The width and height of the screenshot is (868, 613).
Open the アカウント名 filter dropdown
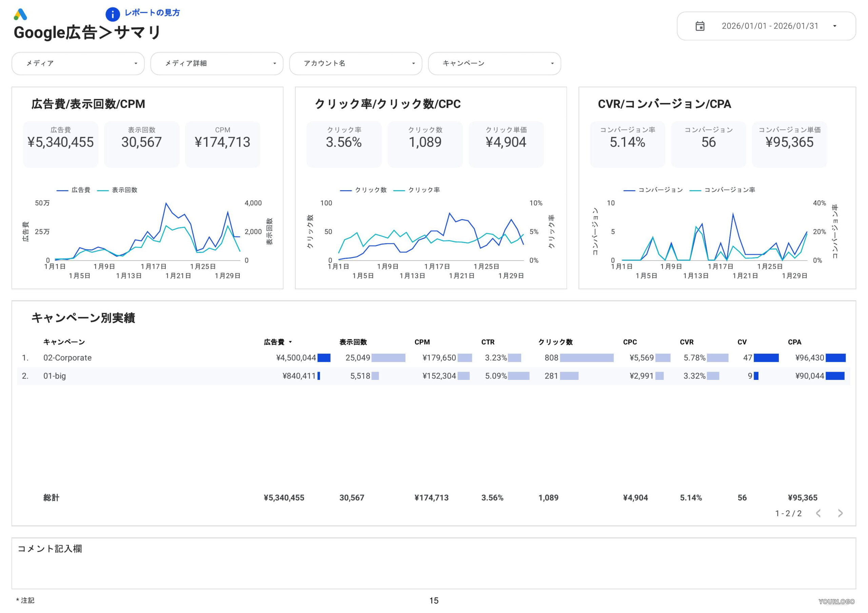(x=355, y=63)
